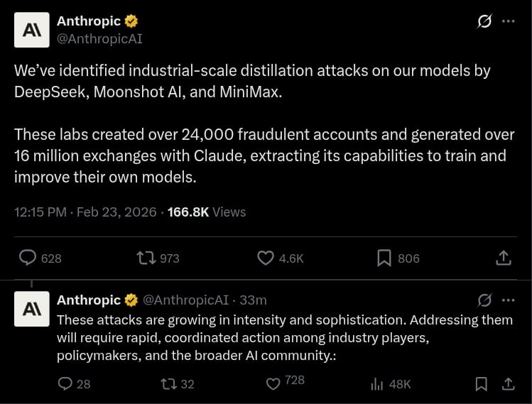532x404 pixels.
Task: Open the @AnthropicAI handle link in main tweet
Action: (x=99, y=39)
